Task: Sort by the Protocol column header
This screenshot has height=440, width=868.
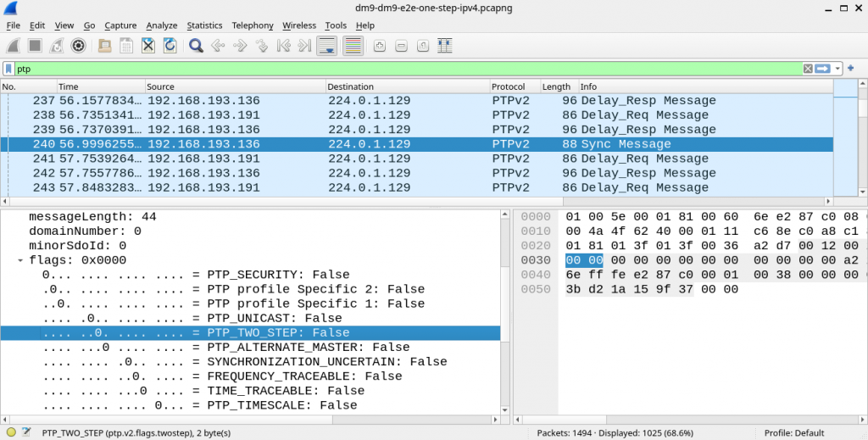Action: 515,86
